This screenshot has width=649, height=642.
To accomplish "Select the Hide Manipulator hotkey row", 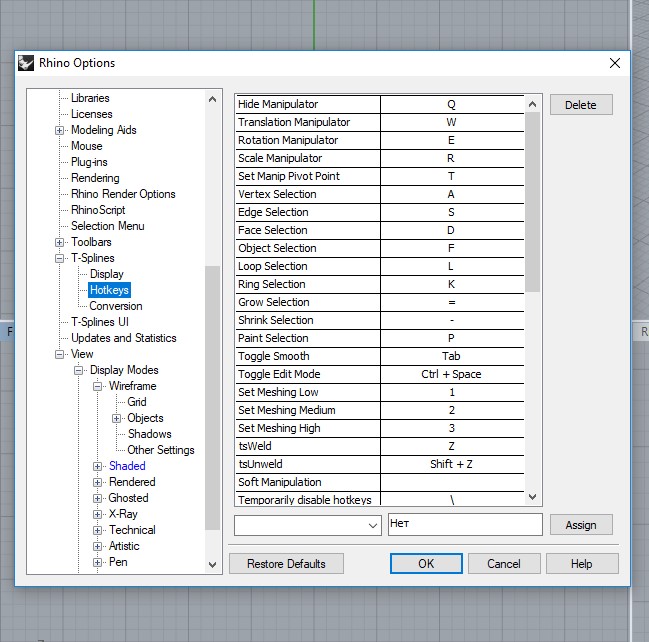I will coord(380,104).
